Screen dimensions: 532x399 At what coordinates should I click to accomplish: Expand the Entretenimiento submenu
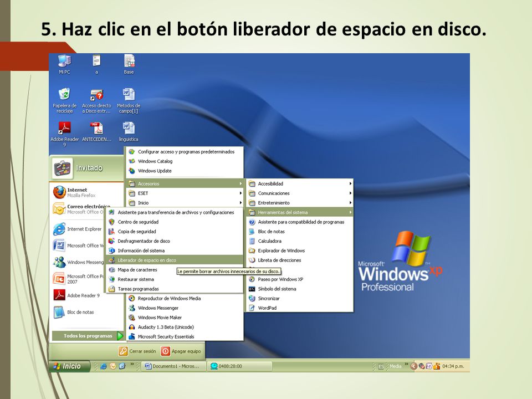coord(300,203)
